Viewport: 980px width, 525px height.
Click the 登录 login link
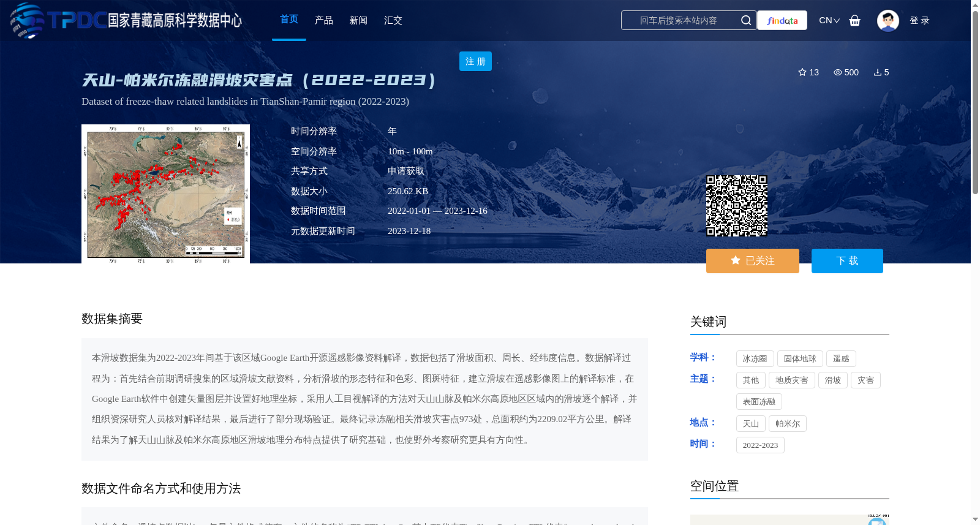point(919,20)
